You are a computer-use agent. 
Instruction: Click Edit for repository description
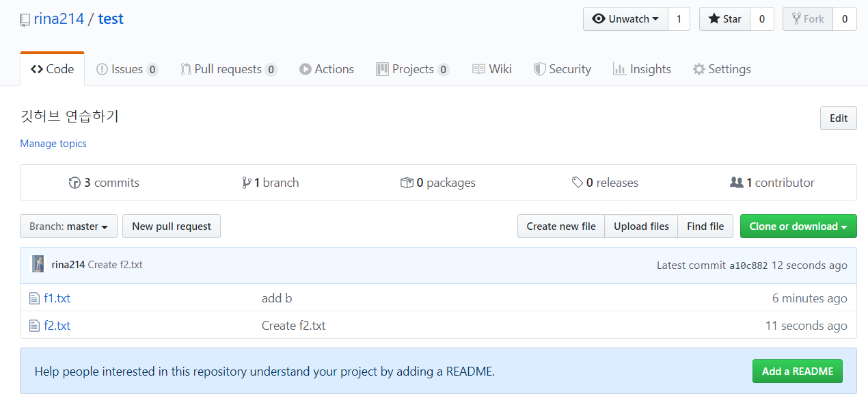point(839,118)
